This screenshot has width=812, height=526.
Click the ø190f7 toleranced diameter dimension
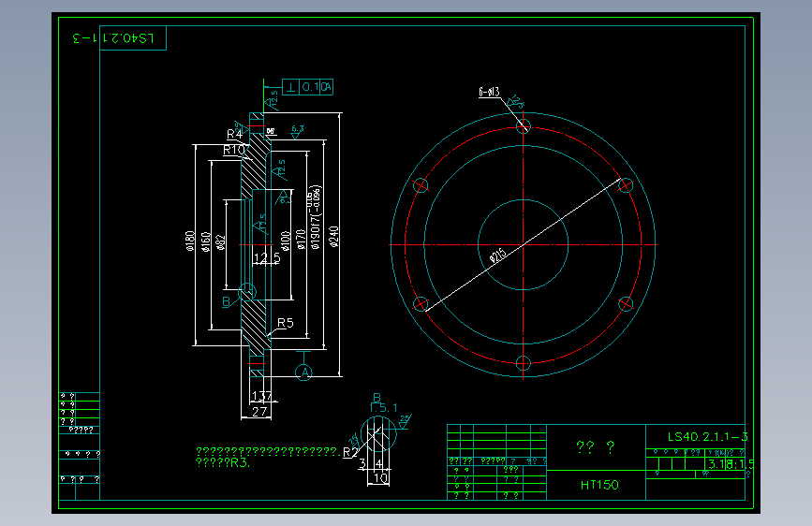click(x=315, y=217)
